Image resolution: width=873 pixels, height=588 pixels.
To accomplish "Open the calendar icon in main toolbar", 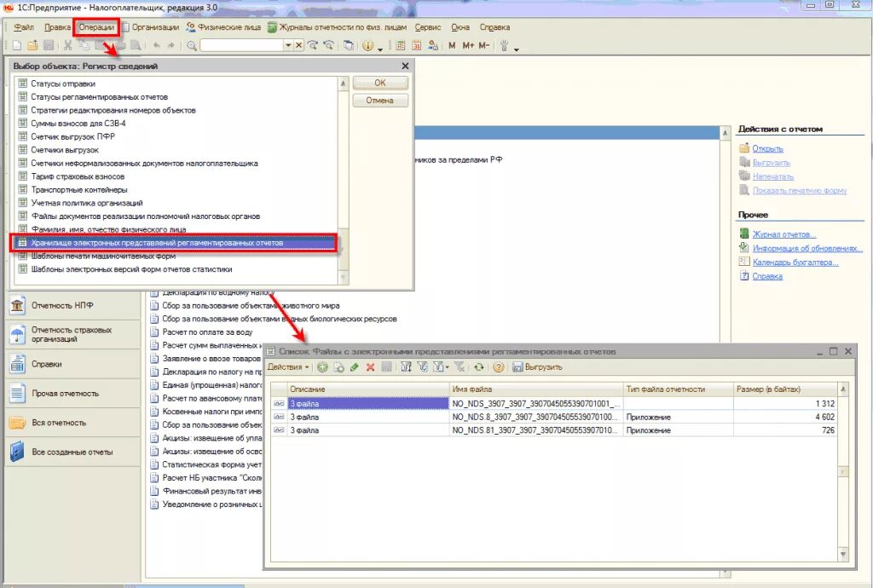I will [x=416, y=46].
